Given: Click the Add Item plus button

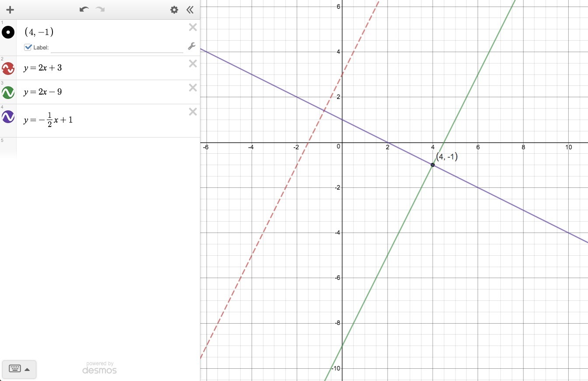Looking at the screenshot, I should 10,10.
